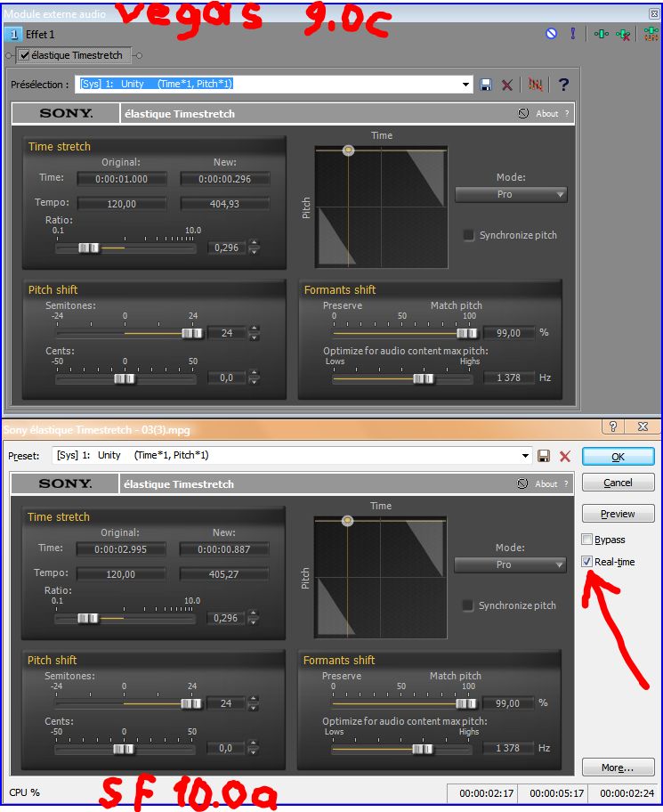Click Ratio value field in Vegas window
The width and height of the screenshot is (663, 812).
pos(226,248)
